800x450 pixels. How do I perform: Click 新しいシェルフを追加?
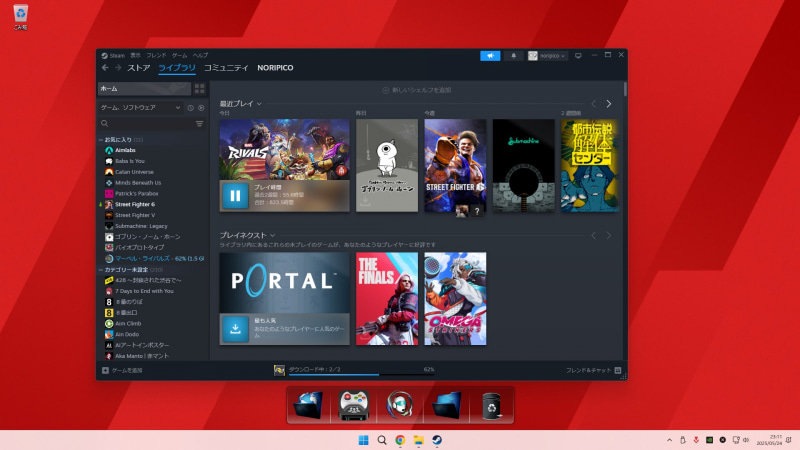pos(417,90)
